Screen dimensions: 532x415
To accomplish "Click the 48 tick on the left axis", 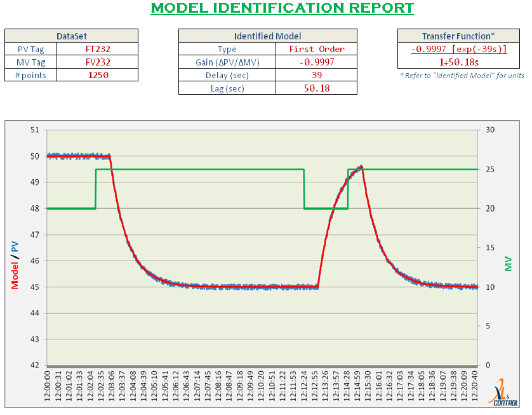I will [35, 208].
